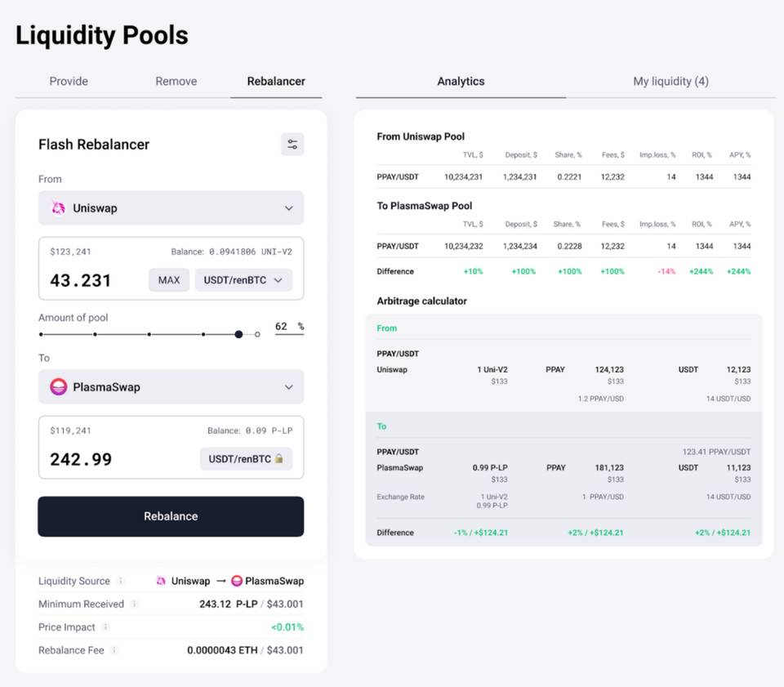Switch to the Provide tab

click(69, 82)
